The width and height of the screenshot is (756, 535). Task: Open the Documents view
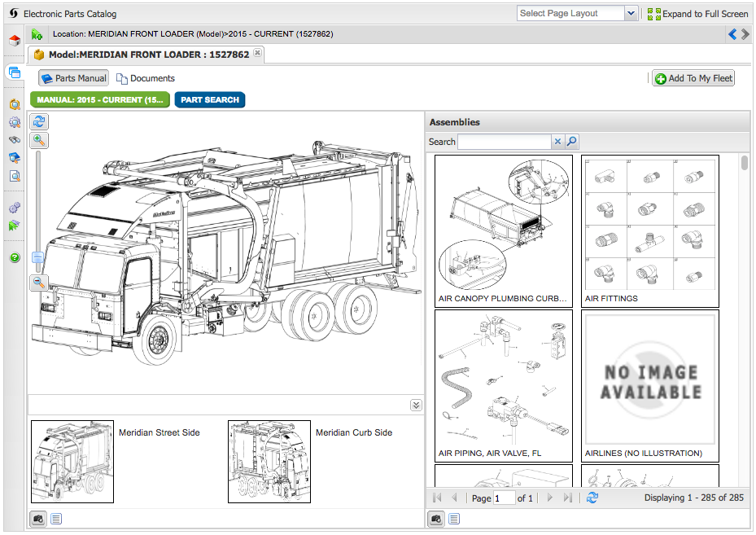click(146, 78)
